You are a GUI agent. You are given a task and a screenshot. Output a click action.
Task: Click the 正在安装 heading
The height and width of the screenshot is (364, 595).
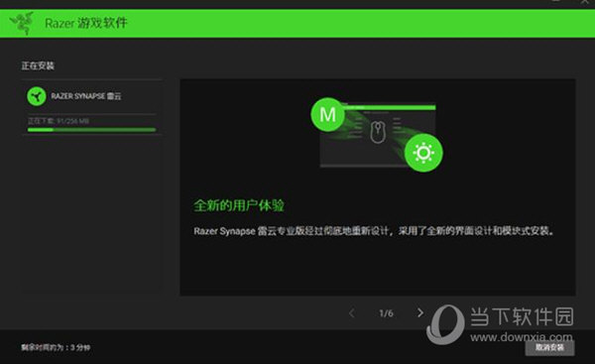click(x=38, y=65)
